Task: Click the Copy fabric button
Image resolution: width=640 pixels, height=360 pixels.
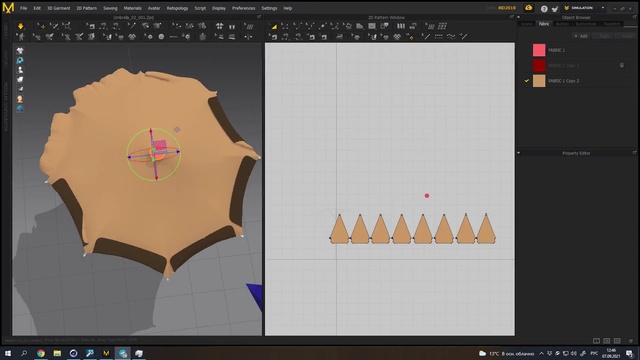Action: 602,36
